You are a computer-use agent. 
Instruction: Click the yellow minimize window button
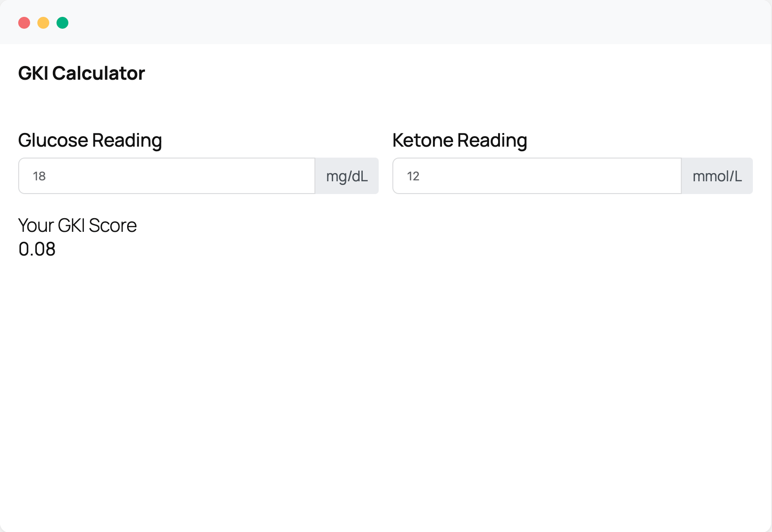[43, 23]
